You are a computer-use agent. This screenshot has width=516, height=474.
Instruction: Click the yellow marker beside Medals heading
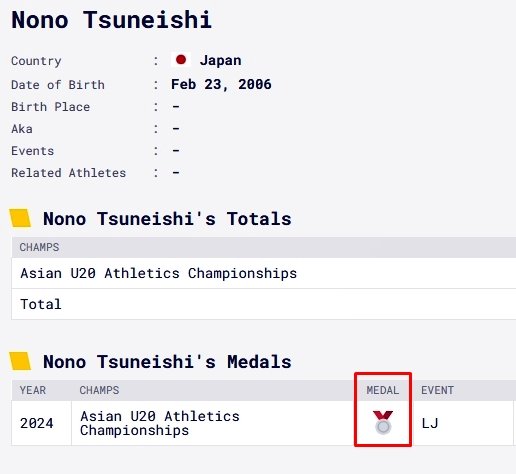click(x=20, y=361)
